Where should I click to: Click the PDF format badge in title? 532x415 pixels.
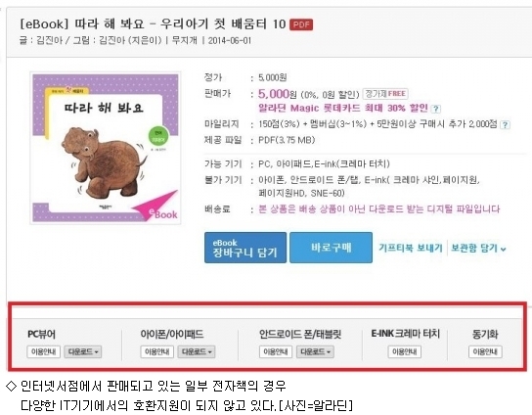[301, 24]
